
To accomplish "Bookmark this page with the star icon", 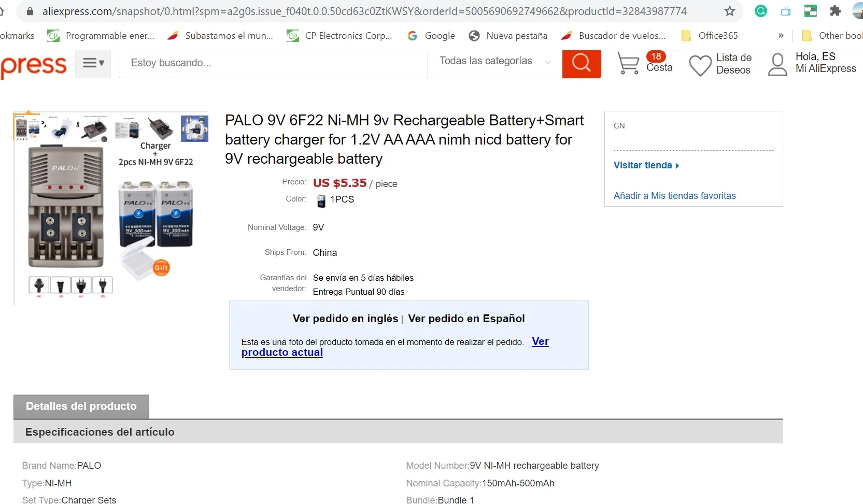I will (x=730, y=11).
